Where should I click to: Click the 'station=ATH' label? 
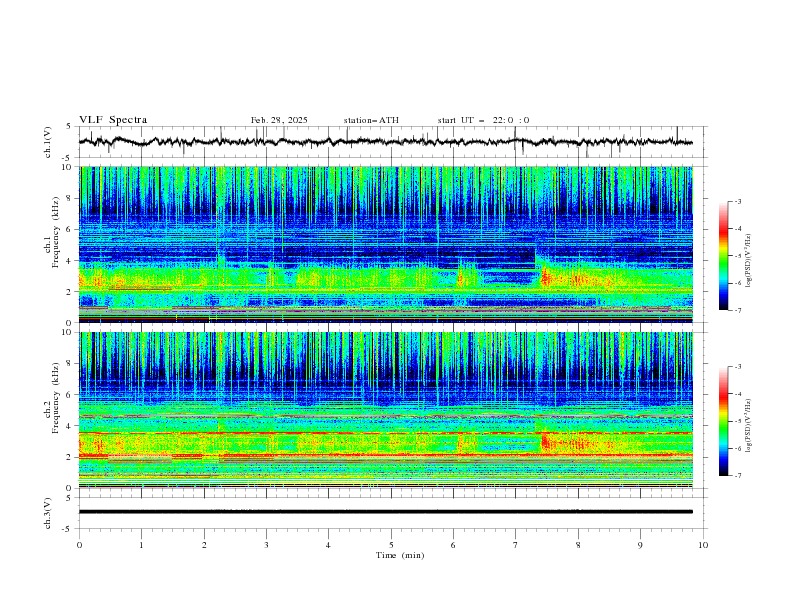pos(371,120)
